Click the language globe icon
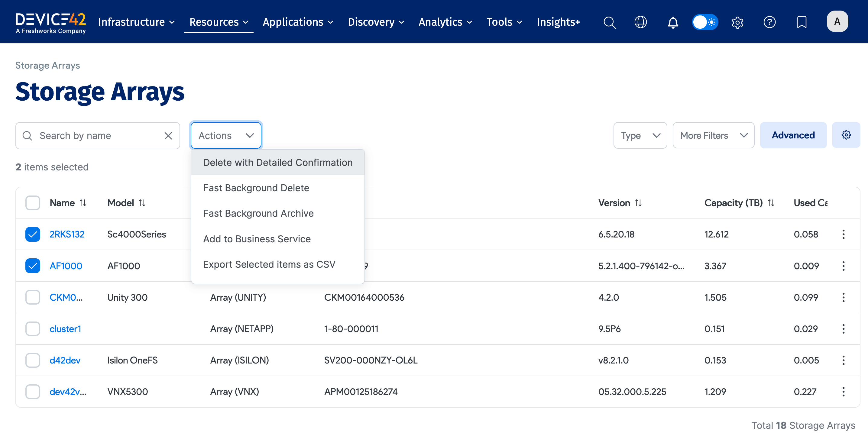The height and width of the screenshot is (446, 868). [640, 22]
